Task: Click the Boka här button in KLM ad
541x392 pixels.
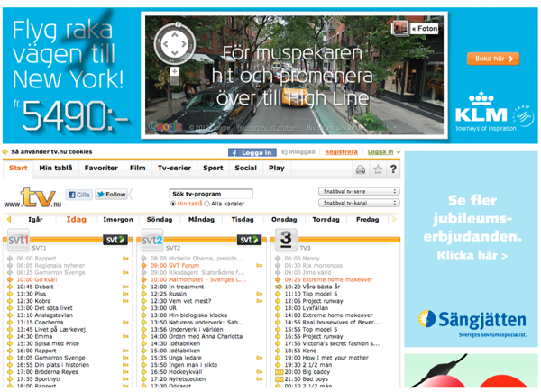Action: coord(493,59)
